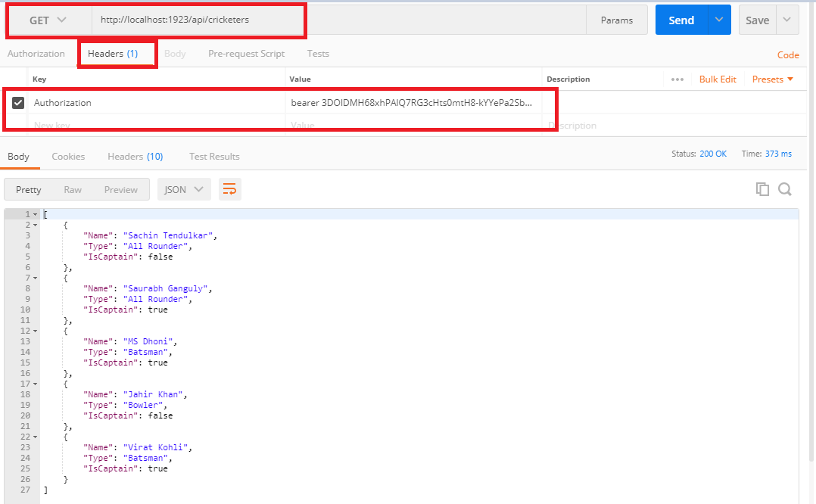Click the Value column header
This screenshot has width=816, height=504.
[300, 79]
